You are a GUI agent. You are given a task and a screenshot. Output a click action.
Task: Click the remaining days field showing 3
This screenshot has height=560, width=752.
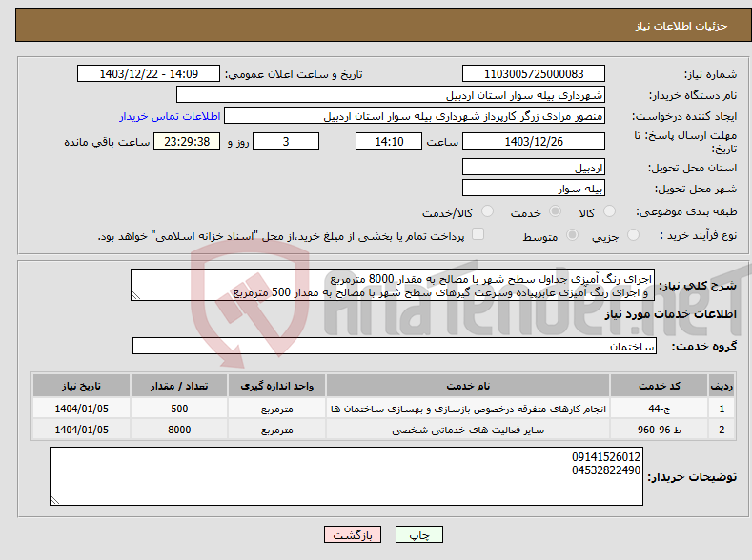pos(286,141)
